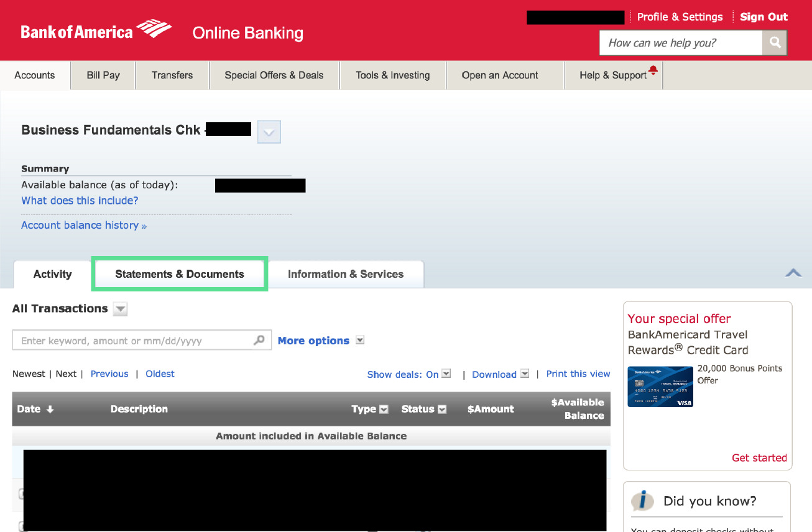Click the What does this include link
This screenshot has height=532, width=812.
click(80, 201)
